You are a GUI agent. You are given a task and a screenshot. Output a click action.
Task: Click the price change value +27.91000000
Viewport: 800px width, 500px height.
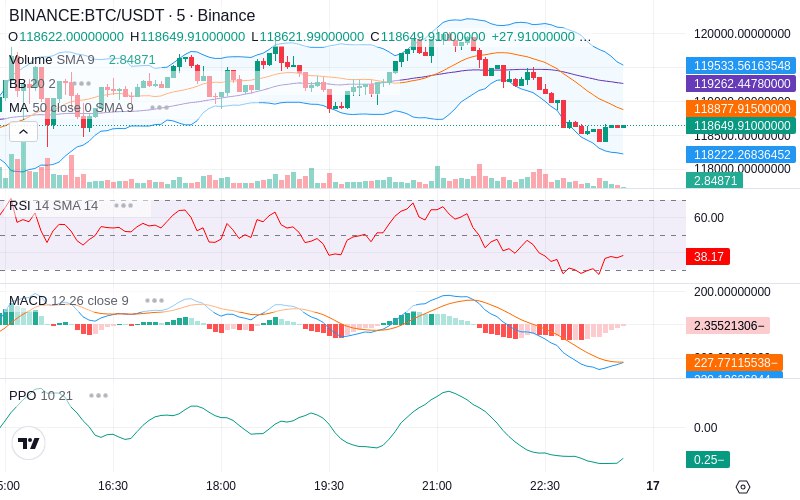point(533,37)
